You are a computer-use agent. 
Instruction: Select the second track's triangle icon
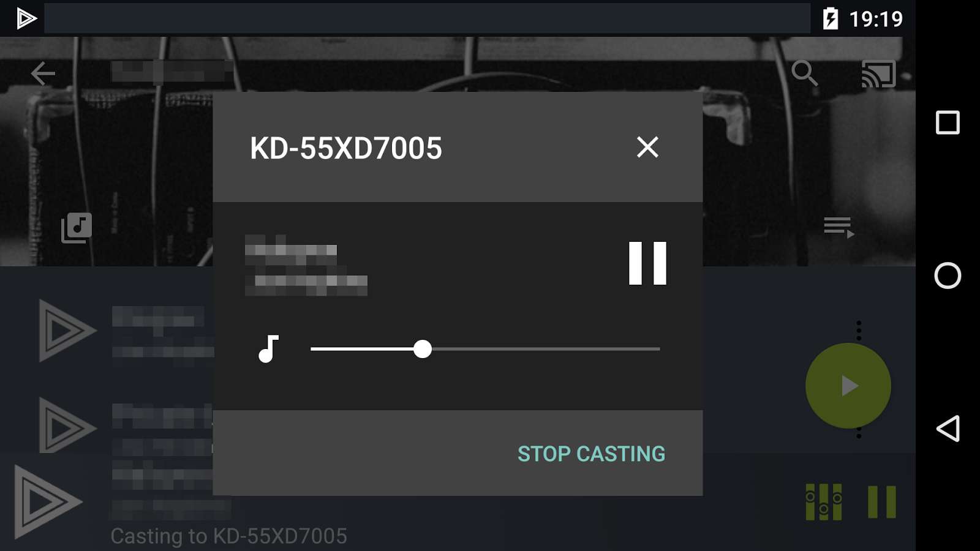tap(66, 427)
